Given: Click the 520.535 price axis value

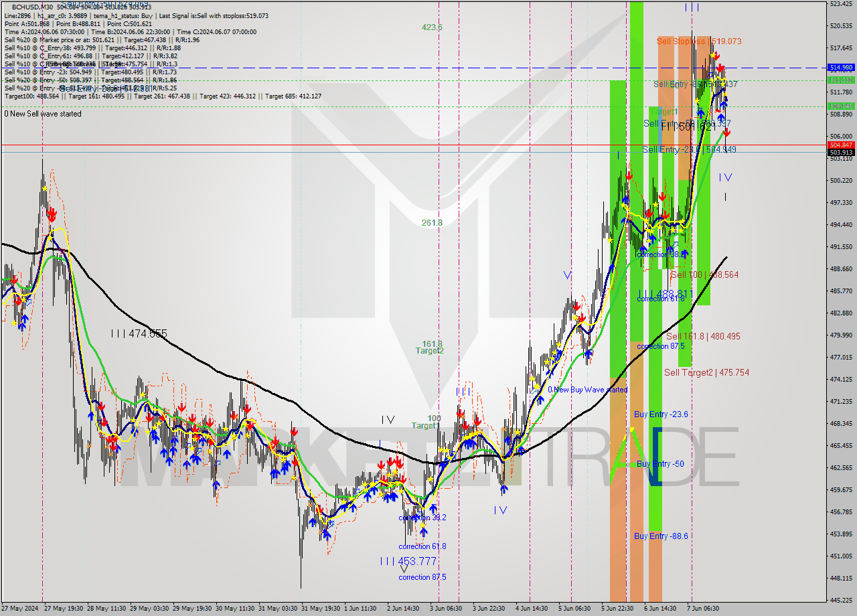Looking at the screenshot, I should (x=841, y=26).
